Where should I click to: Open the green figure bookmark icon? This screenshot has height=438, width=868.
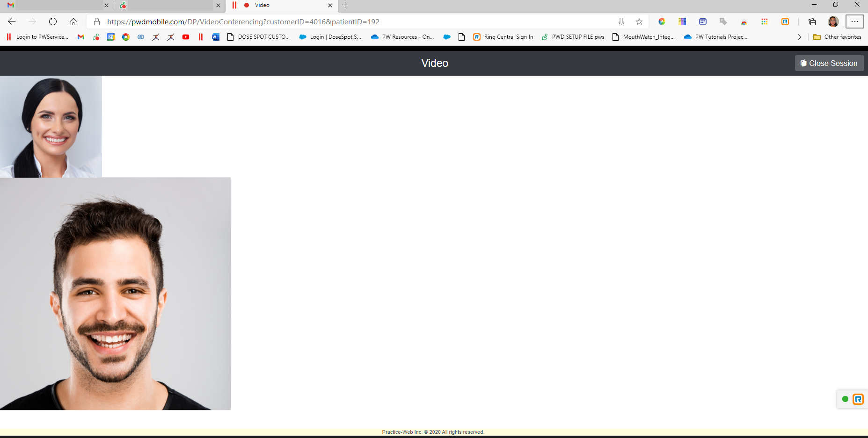96,37
